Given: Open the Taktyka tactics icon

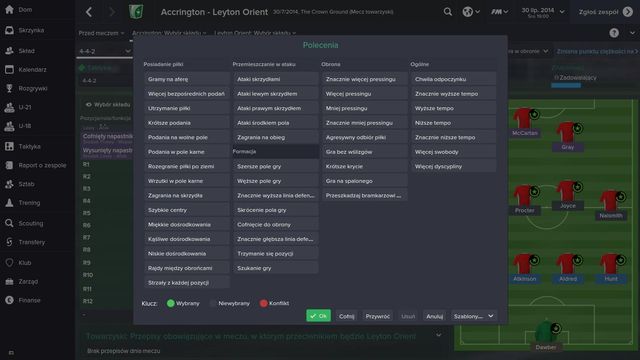Looking at the screenshot, I should click(9, 146).
